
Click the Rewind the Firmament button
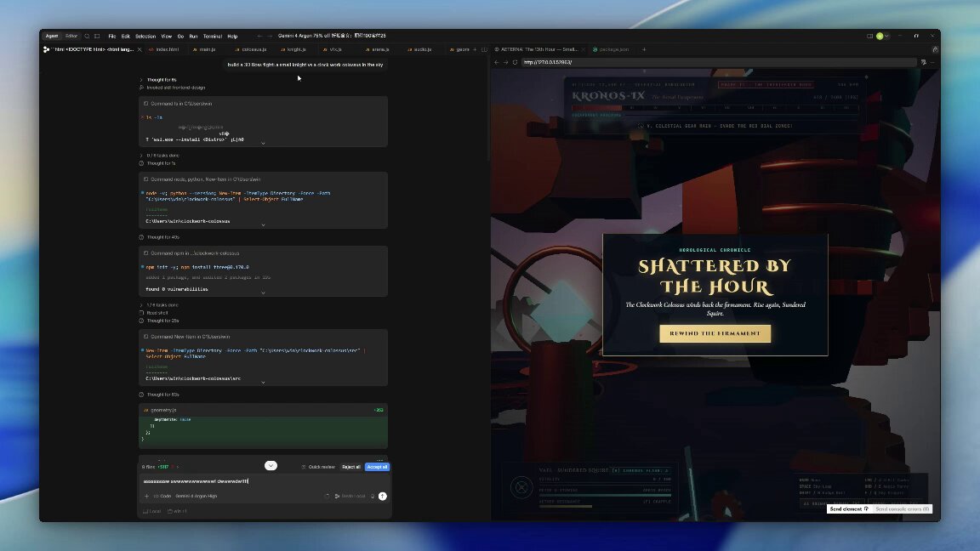tap(715, 333)
